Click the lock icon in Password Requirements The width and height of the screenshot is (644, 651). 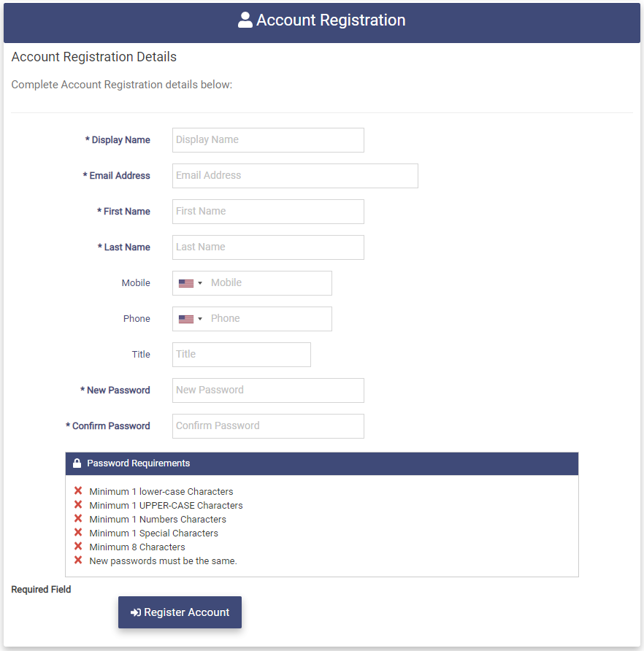pyautogui.click(x=77, y=463)
